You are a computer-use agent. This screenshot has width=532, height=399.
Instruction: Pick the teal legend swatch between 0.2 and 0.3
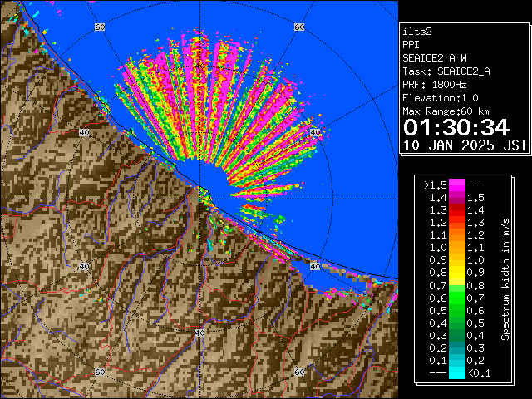coord(457,348)
